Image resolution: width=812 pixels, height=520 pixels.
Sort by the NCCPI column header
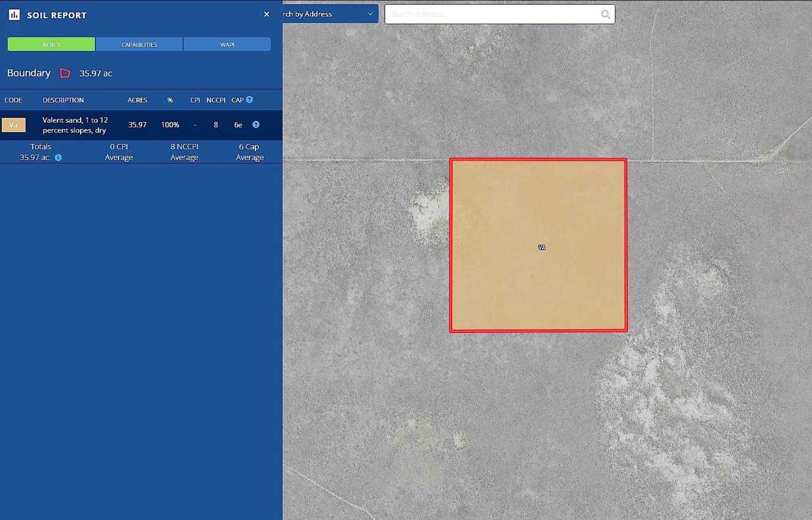point(216,100)
